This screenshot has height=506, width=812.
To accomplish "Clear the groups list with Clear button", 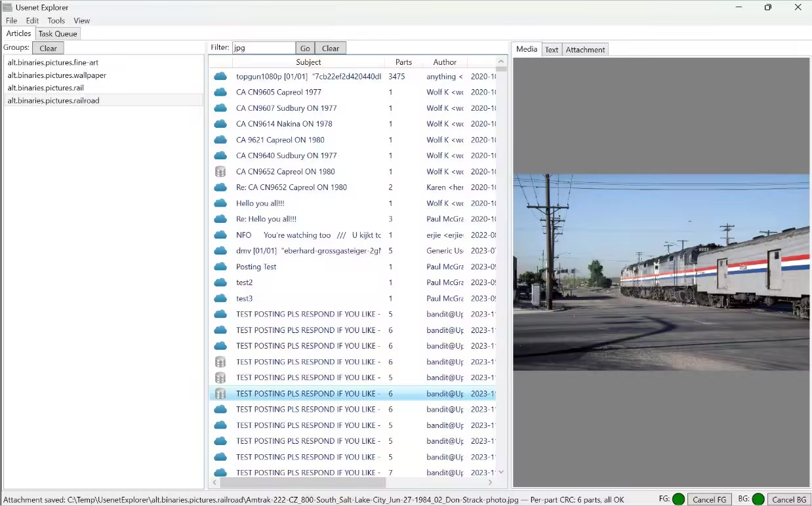I will tap(48, 48).
